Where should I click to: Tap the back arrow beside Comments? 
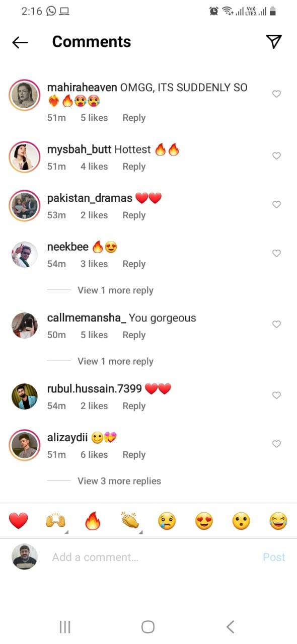click(x=20, y=42)
